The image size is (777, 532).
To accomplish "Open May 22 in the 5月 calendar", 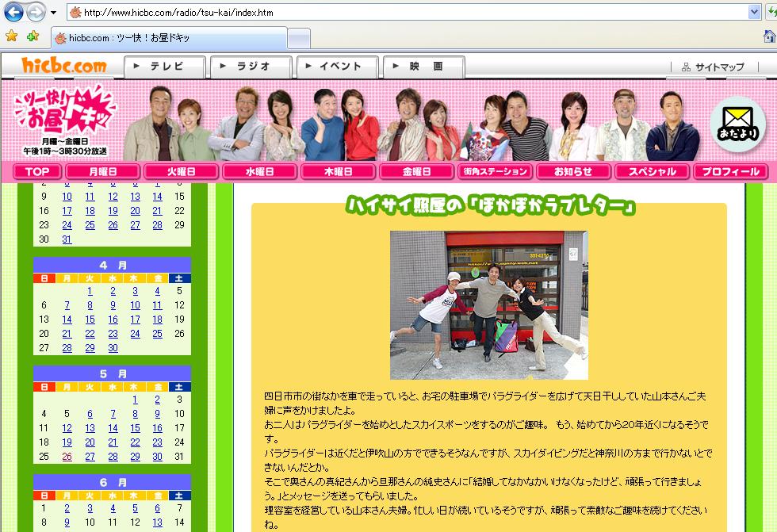I will pos(136,443).
